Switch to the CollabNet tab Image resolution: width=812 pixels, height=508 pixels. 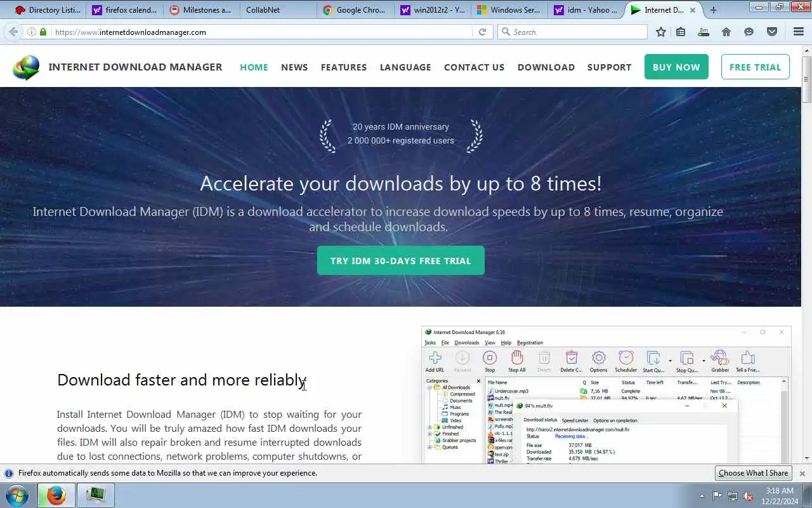pos(278,10)
